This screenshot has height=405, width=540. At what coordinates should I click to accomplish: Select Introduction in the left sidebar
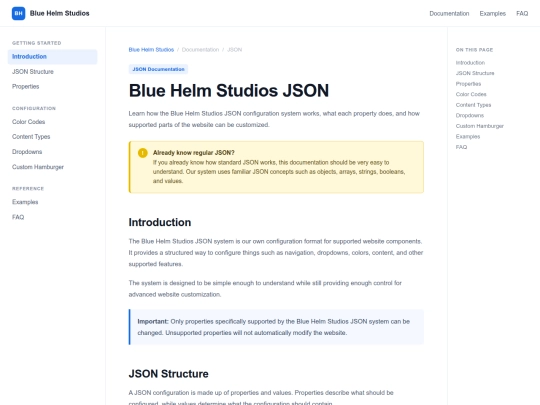click(x=53, y=56)
